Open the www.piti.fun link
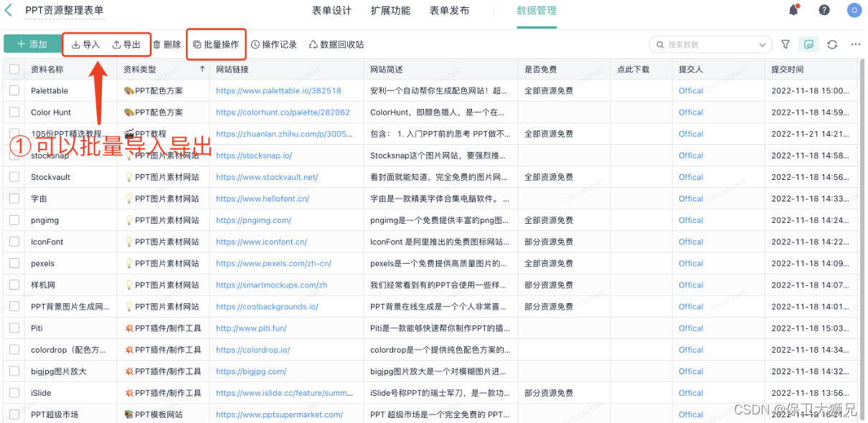Image resolution: width=868 pixels, height=423 pixels. 251,328
